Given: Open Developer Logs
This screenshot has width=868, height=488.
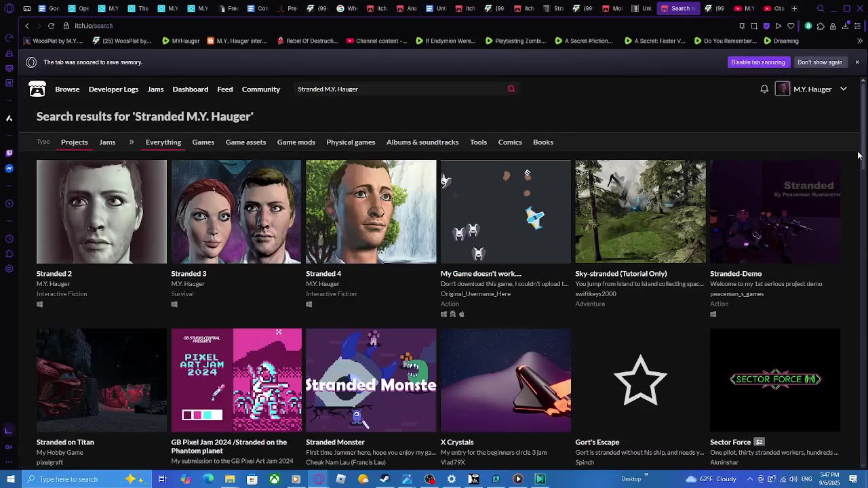Looking at the screenshot, I should pos(113,89).
